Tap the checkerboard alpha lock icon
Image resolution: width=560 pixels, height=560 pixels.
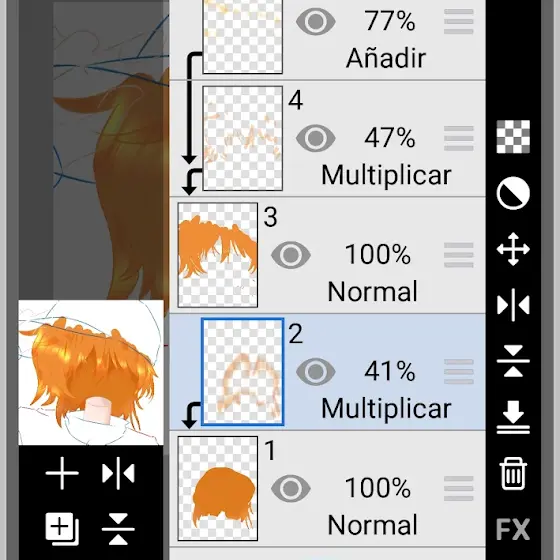tap(513, 137)
